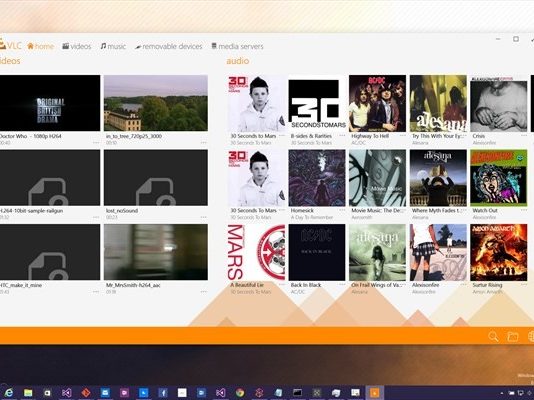Image resolution: width=534 pixels, height=400 pixels.
Task: Open more options for Mr_MrsSmith-h264_aac
Action: pyautogui.click(x=204, y=291)
